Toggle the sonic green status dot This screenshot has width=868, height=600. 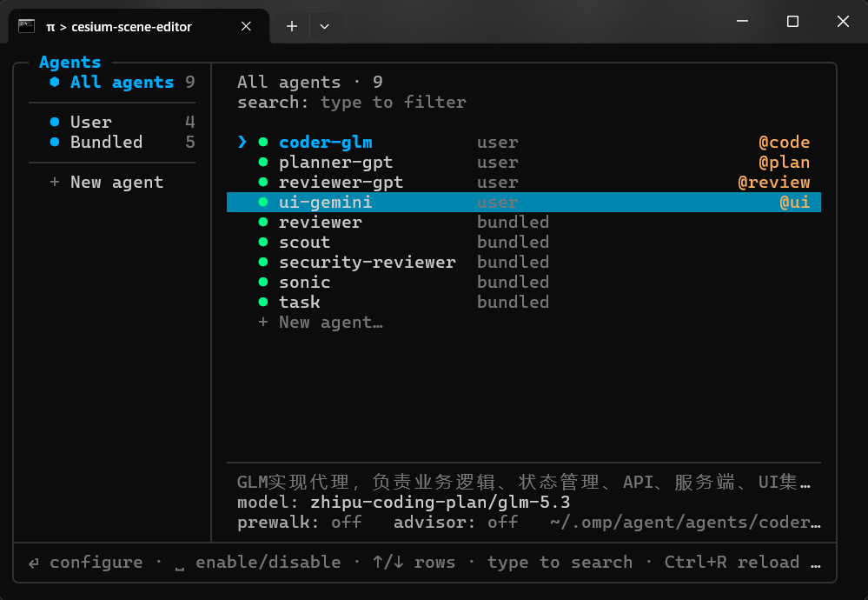263,282
